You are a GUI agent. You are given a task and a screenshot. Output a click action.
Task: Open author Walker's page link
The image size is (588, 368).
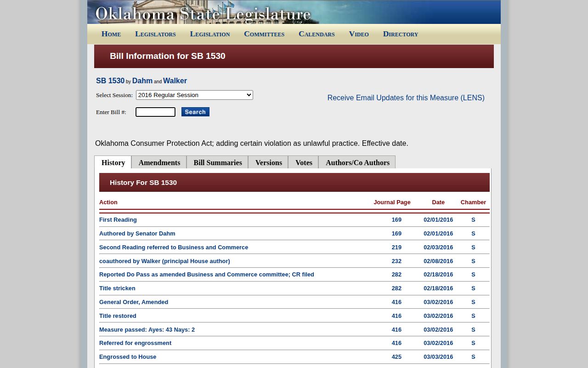click(x=175, y=80)
